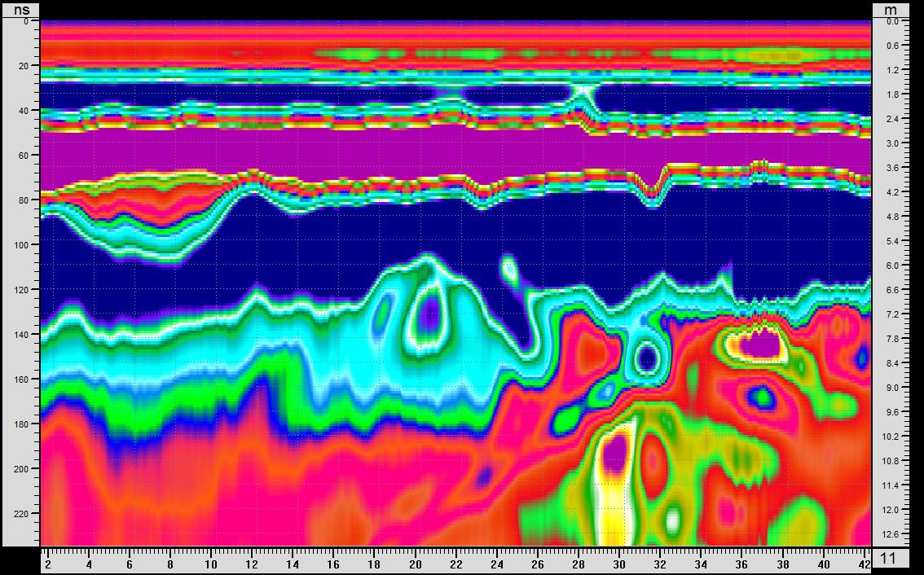
Task: Click the circular ring anomaly near 31 m
Action: 648,356
